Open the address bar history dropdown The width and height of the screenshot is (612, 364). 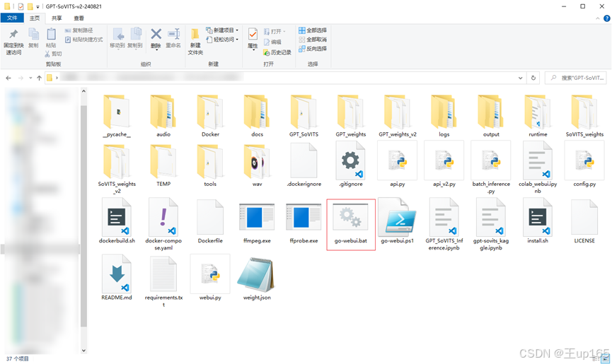coord(520,78)
